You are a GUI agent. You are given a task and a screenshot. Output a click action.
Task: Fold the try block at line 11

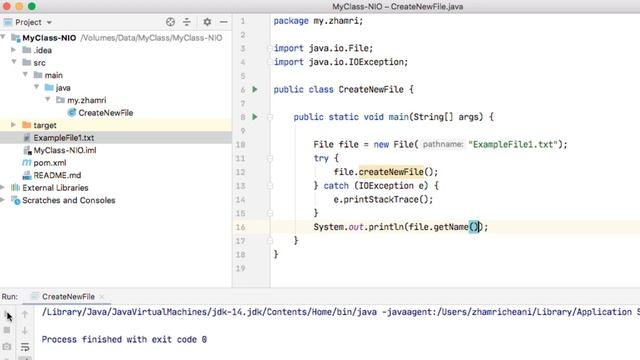click(270, 158)
